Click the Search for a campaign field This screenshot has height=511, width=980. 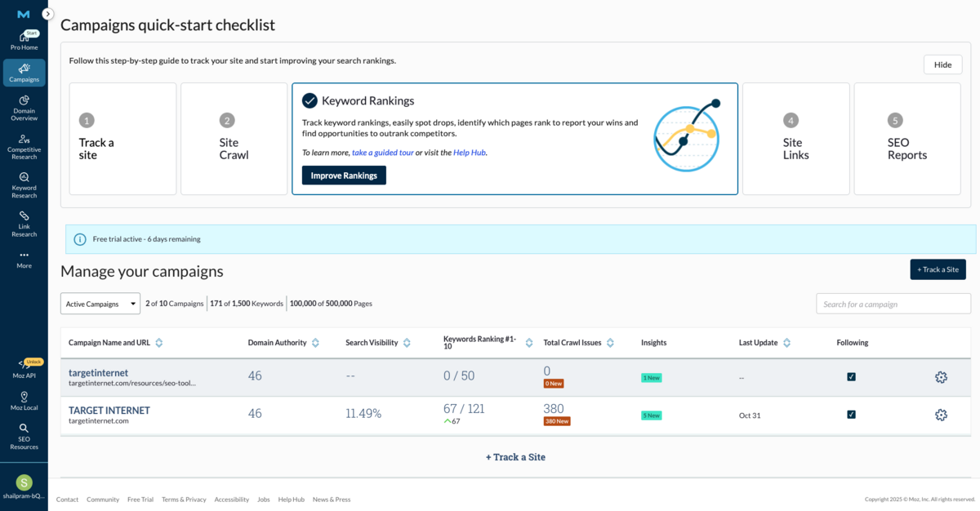coord(893,304)
